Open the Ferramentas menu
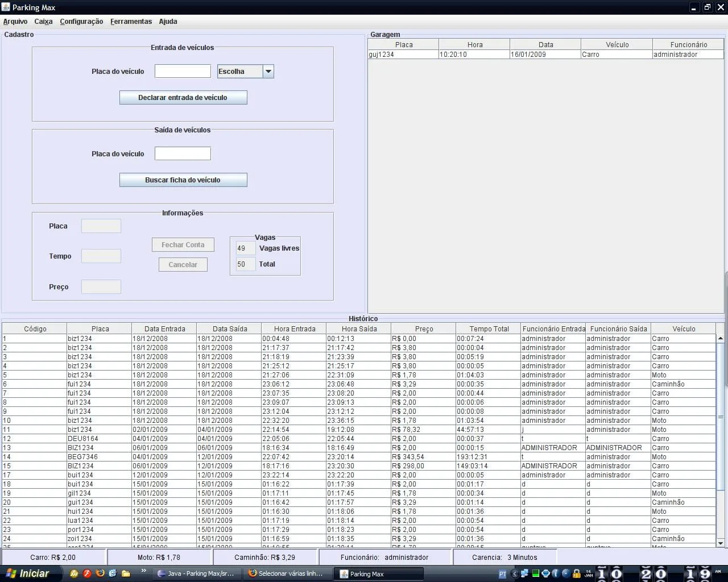 pos(131,22)
